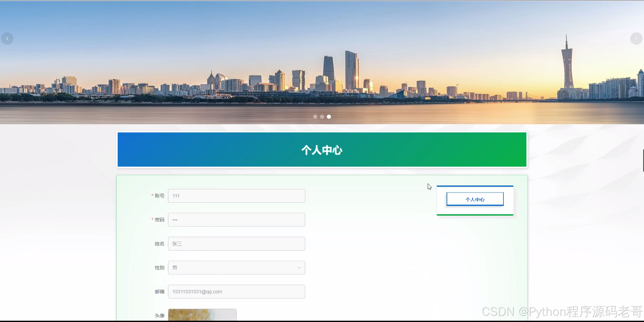The height and width of the screenshot is (322, 644).
Task: Focus the 账号 input field
Action: tap(236, 196)
